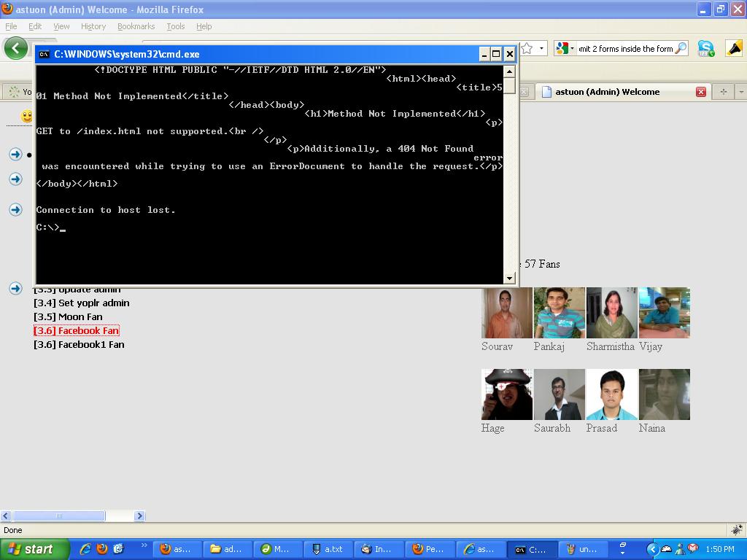Expand hidden system tray icons arrow

652,549
